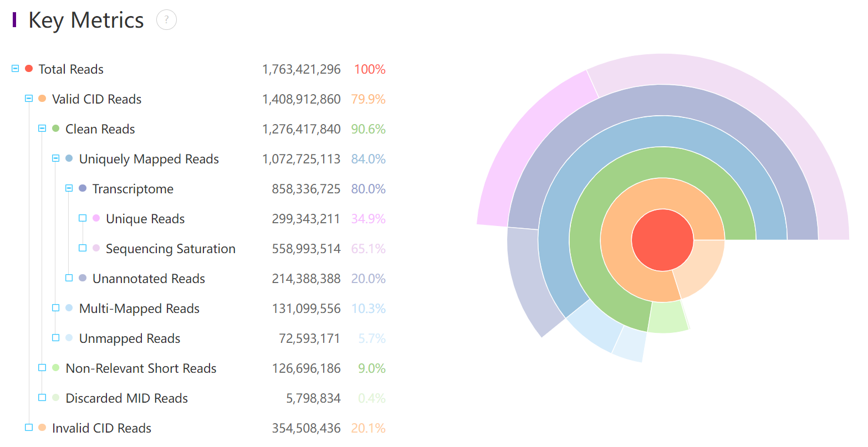The image size is (868, 447).
Task: Click the 65.1% percentage
Action: [x=368, y=249]
